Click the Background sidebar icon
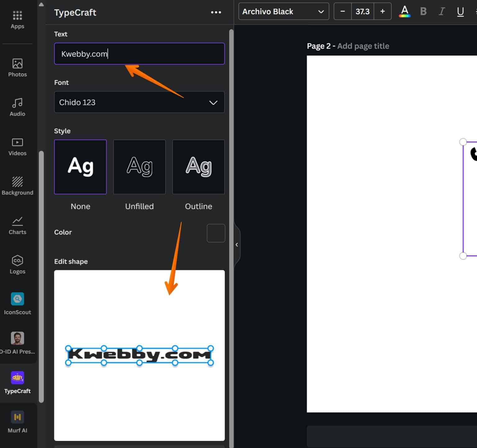Screen dimensions: 477x448 click(x=17, y=186)
